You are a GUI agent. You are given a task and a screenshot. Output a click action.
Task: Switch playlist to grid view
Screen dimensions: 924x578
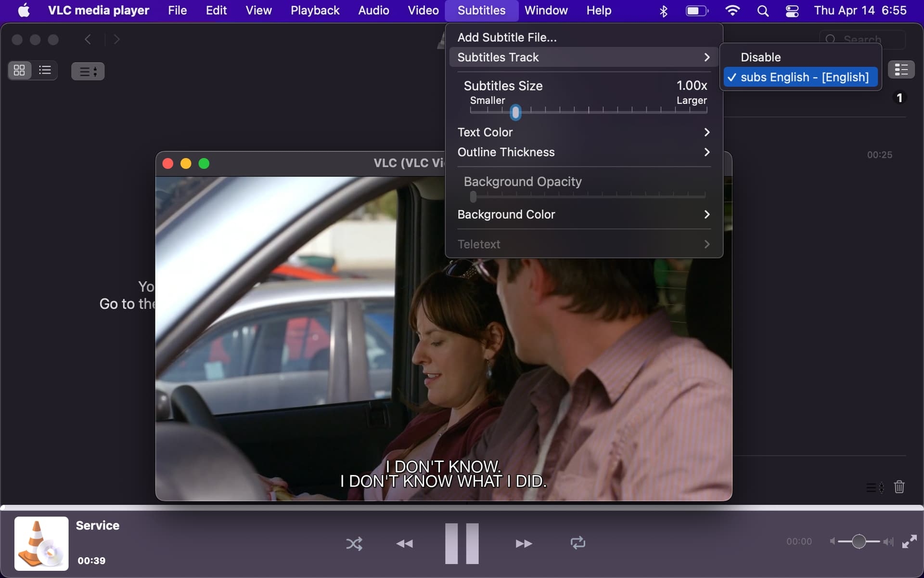point(19,70)
